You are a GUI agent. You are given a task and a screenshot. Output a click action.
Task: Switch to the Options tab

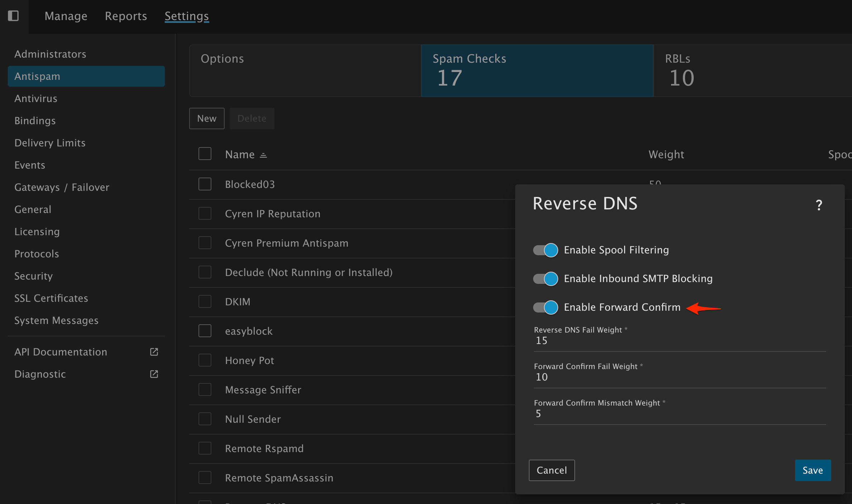tap(305, 71)
